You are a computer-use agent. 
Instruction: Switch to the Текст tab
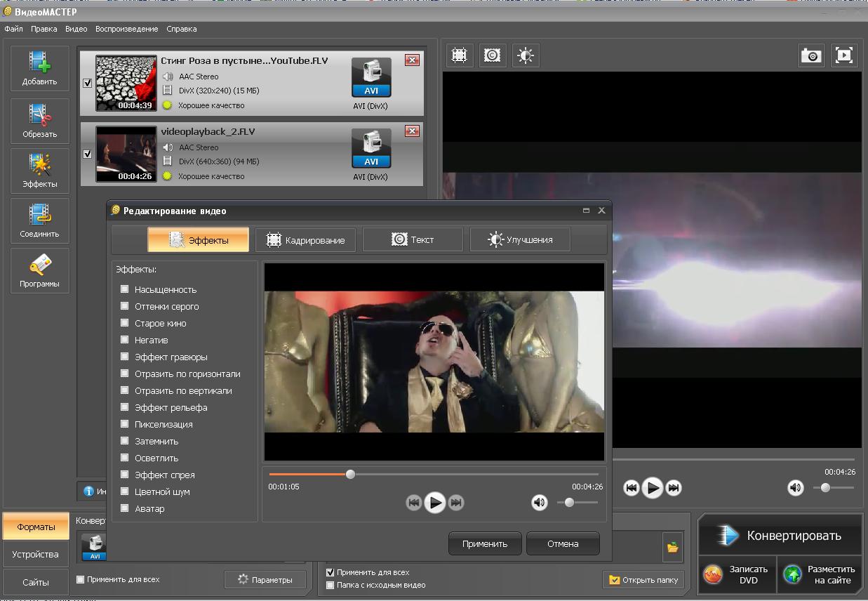pos(413,239)
